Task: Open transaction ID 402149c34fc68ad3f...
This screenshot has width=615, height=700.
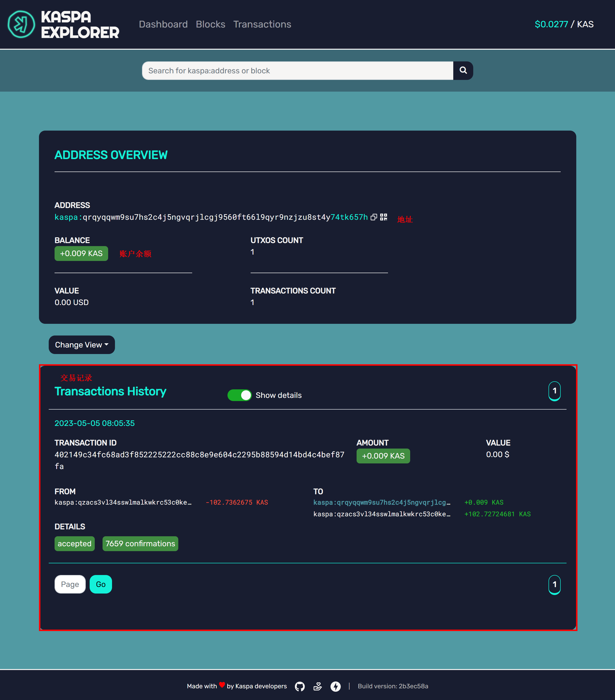Action: click(x=199, y=455)
